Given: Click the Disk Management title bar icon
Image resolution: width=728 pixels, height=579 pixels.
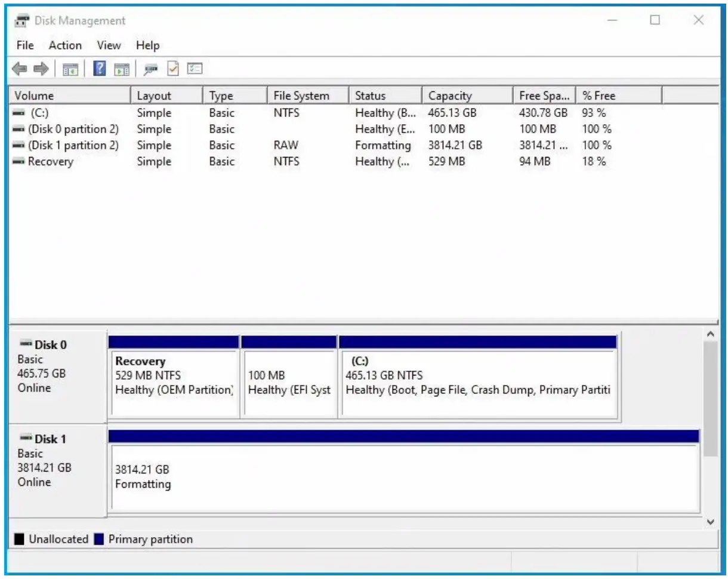Looking at the screenshot, I should tap(22, 20).
